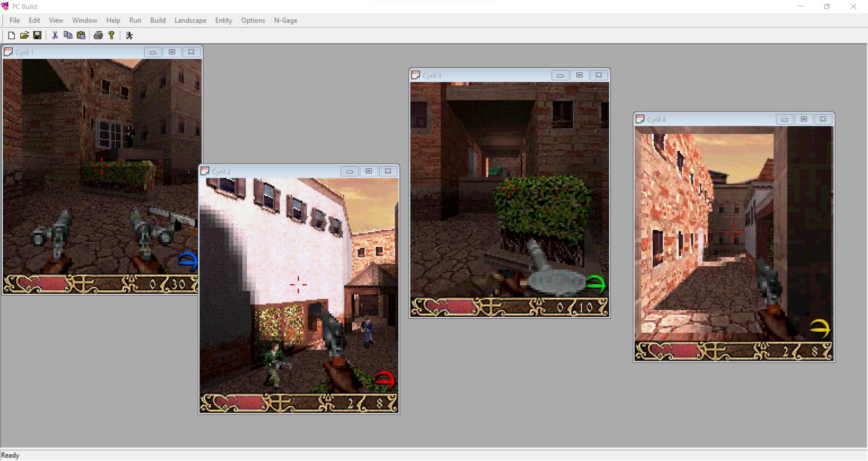Open the File menu
This screenshot has width=868, height=461.
pos(14,20)
